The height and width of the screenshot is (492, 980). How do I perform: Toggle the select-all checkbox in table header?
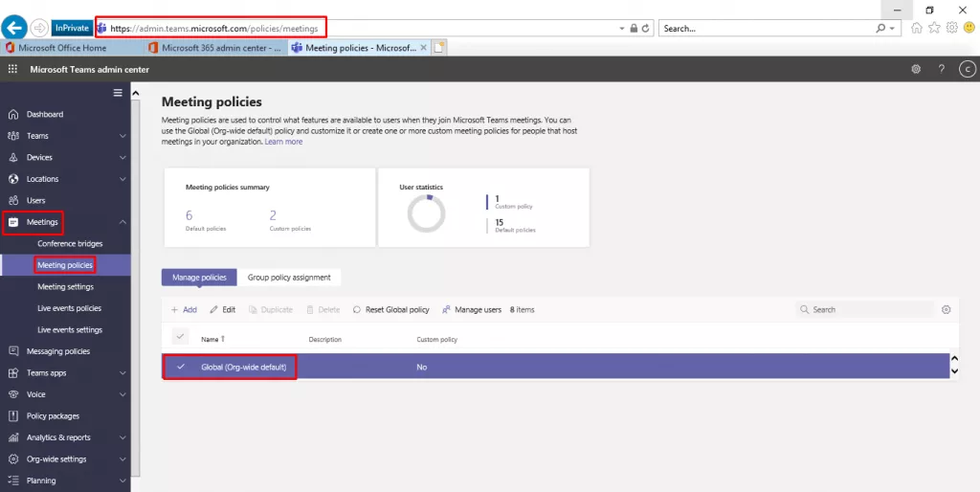pos(180,337)
